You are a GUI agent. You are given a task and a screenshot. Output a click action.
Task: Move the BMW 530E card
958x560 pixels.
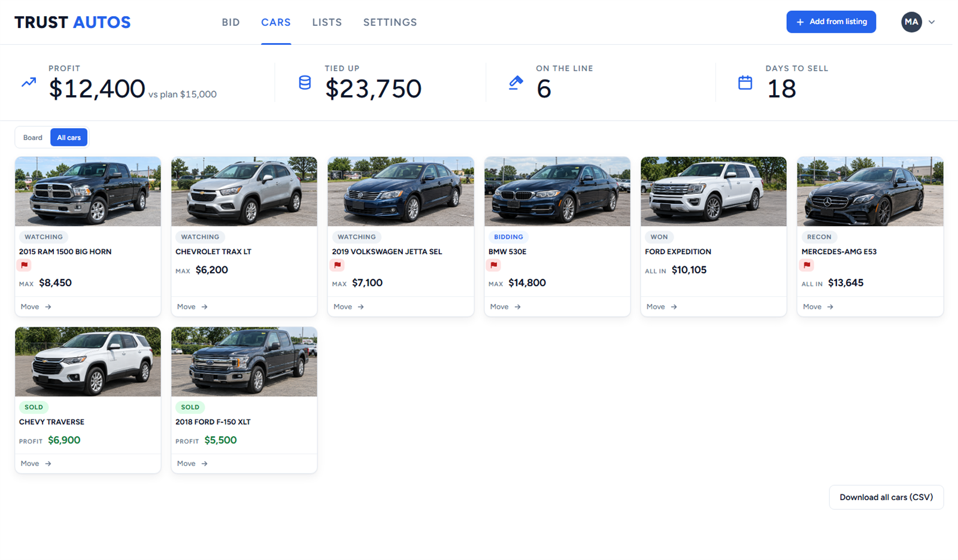coord(505,306)
